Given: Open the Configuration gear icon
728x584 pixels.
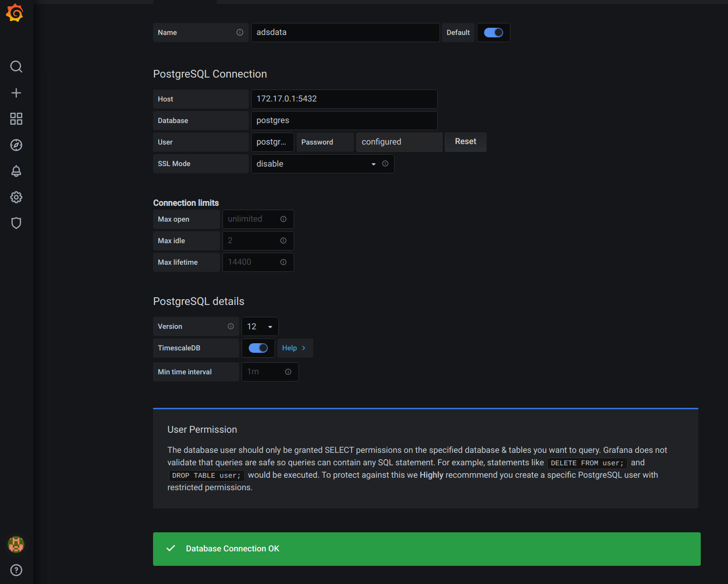Looking at the screenshot, I should pos(16,197).
